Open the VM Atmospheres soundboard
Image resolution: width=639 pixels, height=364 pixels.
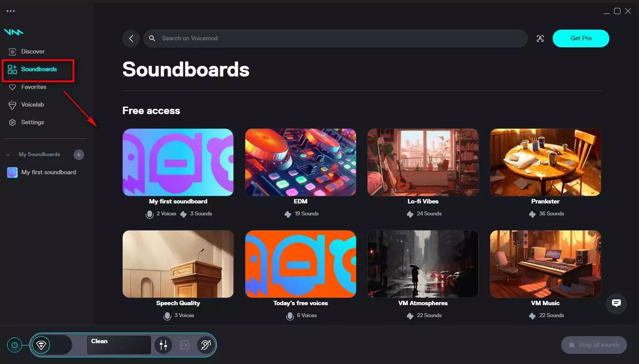pos(423,264)
